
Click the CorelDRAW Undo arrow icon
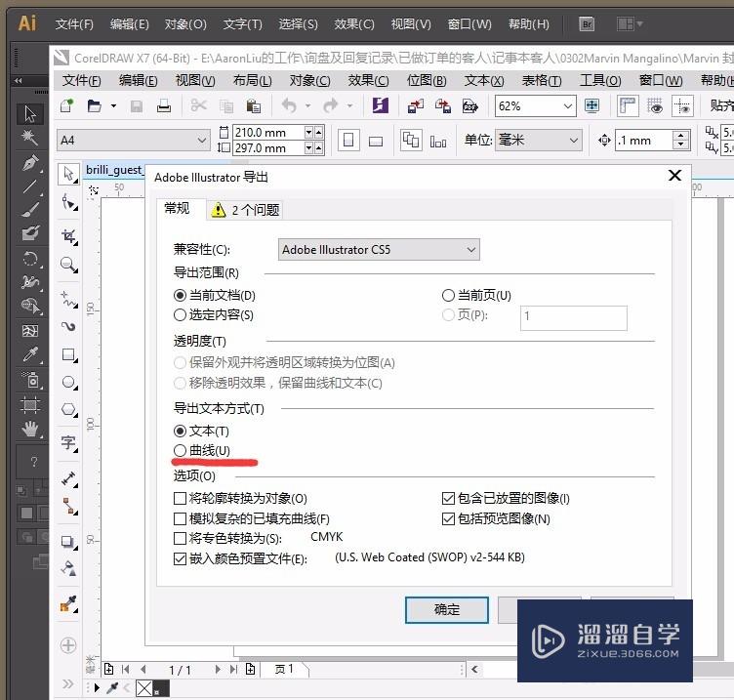tap(289, 105)
